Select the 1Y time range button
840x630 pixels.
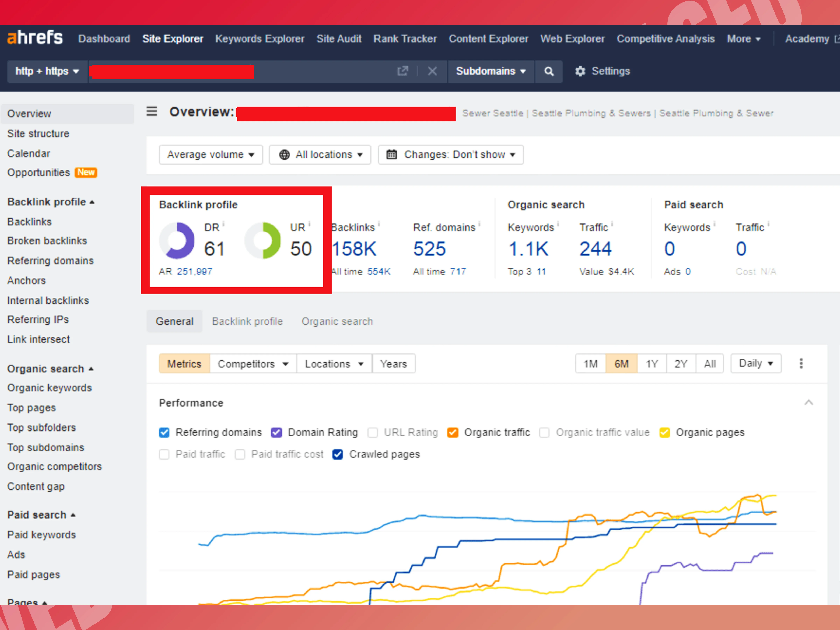pos(652,364)
